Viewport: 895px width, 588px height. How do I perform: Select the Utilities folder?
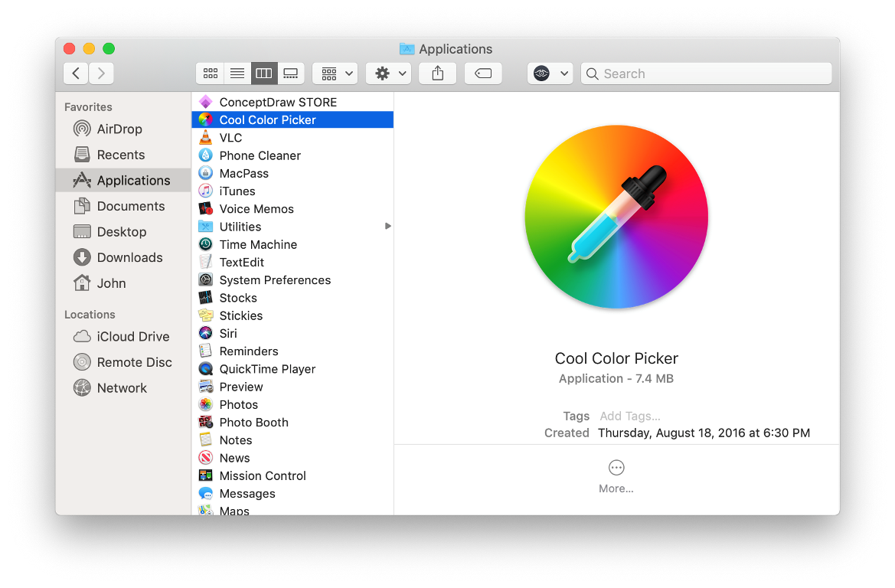[292, 227]
